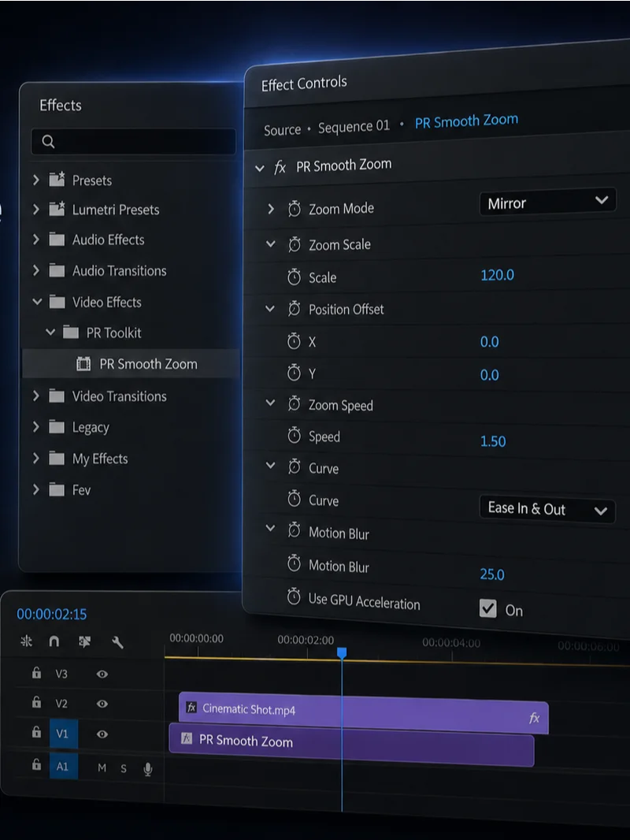Image resolution: width=630 pixels, height=840 pixels.
Task: Toggle the stopwatch next to Speed
Action: [294, 436]
